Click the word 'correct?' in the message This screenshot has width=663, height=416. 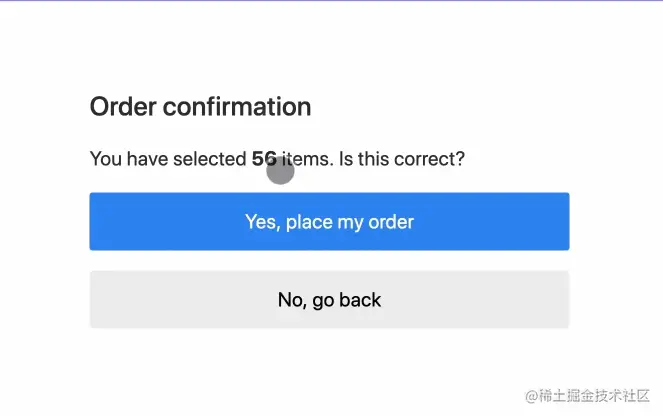click(x=429, y=159)
